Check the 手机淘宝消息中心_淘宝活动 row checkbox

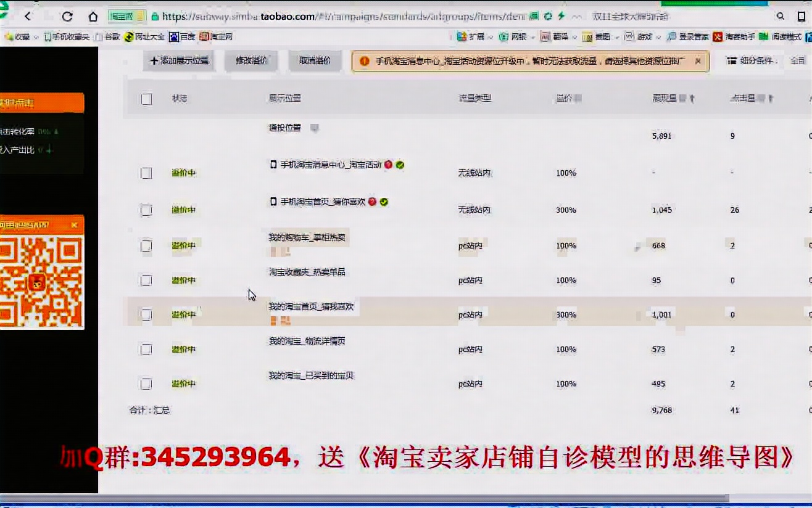point(146,173)
